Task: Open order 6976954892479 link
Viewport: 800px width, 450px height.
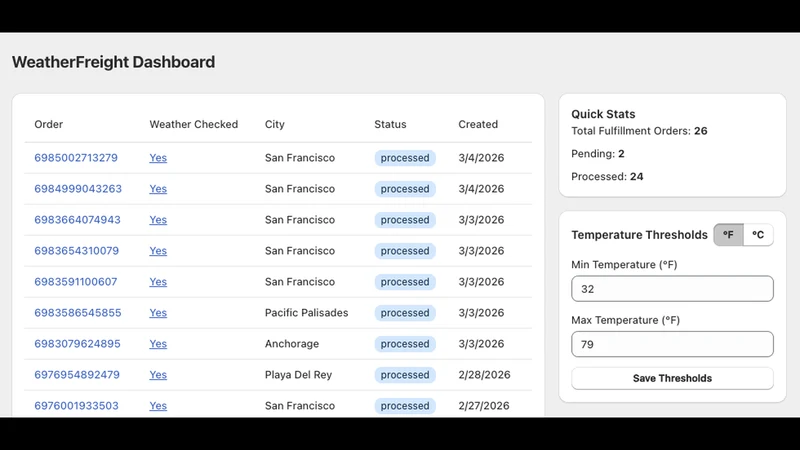Action: 77,375
